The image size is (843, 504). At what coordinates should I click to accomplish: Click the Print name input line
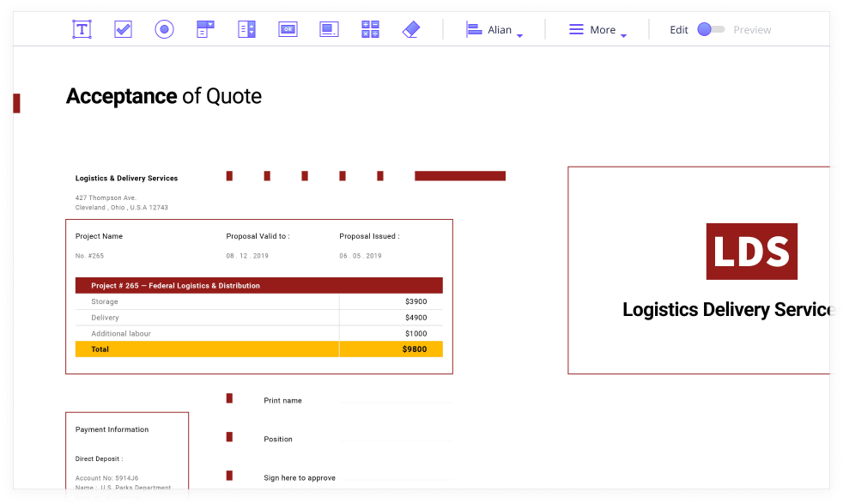(397, 403)
